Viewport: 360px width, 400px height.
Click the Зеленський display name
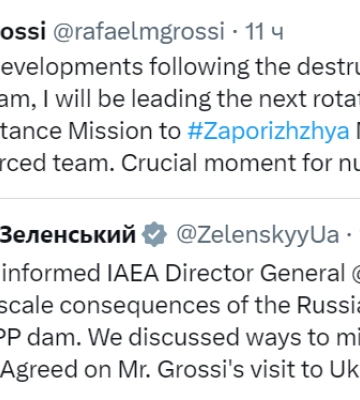click(x=68, y=234)
